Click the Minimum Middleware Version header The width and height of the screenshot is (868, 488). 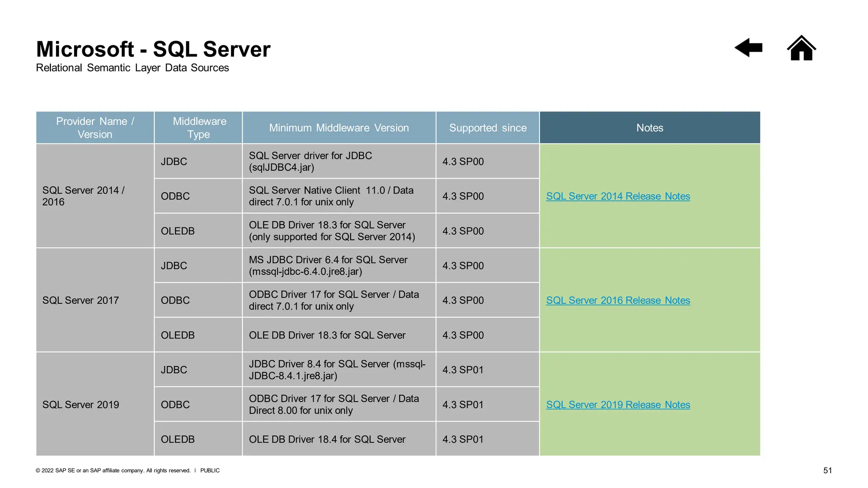coord(339,128)
